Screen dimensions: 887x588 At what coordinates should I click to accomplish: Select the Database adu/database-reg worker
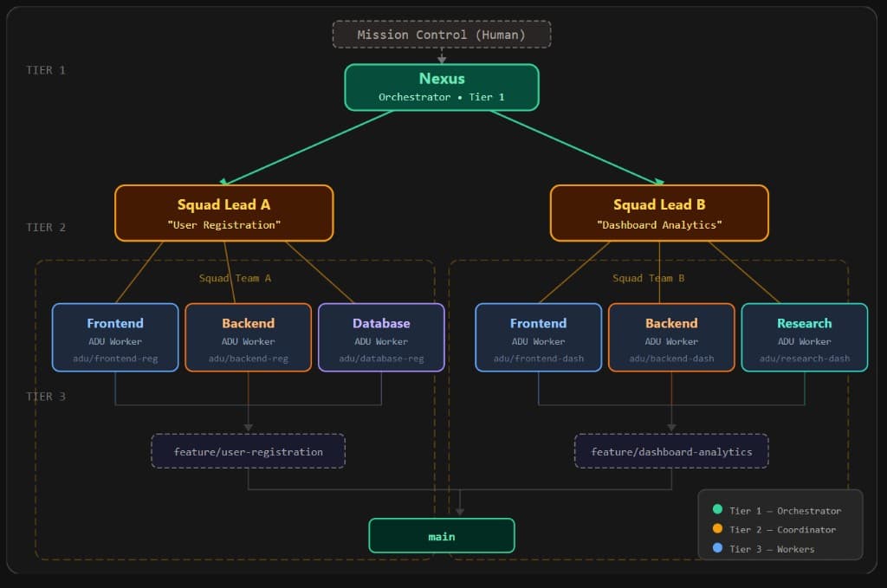[381, 337]
